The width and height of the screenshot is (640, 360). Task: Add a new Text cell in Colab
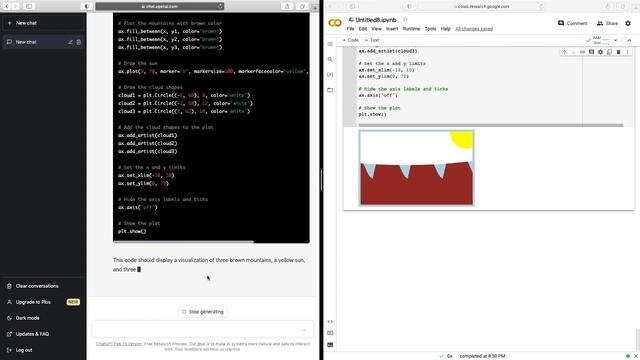coord(372,40)
